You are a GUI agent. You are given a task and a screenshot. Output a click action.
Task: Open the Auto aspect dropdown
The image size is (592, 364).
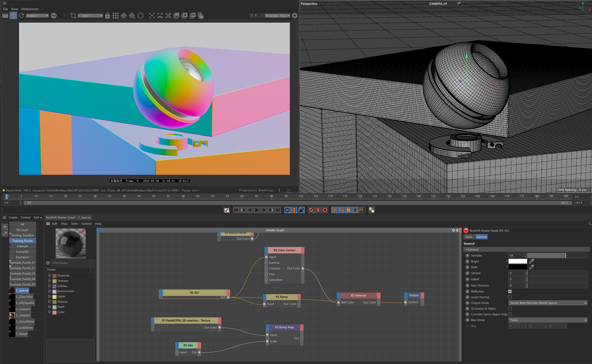(90, 16)
